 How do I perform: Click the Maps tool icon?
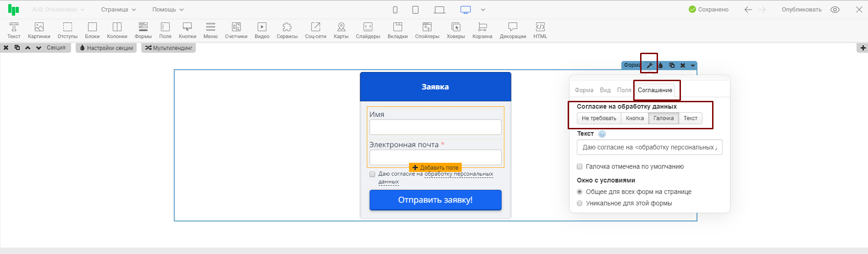[341, 30]
